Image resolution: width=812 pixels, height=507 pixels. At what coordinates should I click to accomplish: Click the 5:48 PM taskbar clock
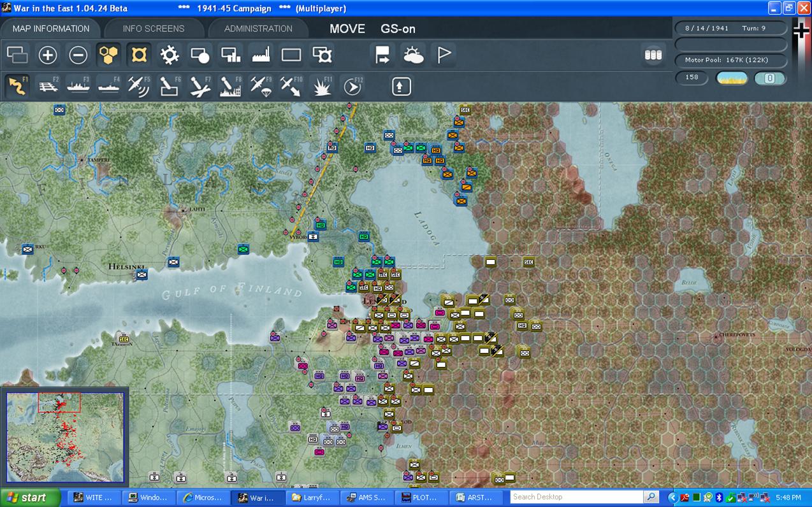click(788, 497)
